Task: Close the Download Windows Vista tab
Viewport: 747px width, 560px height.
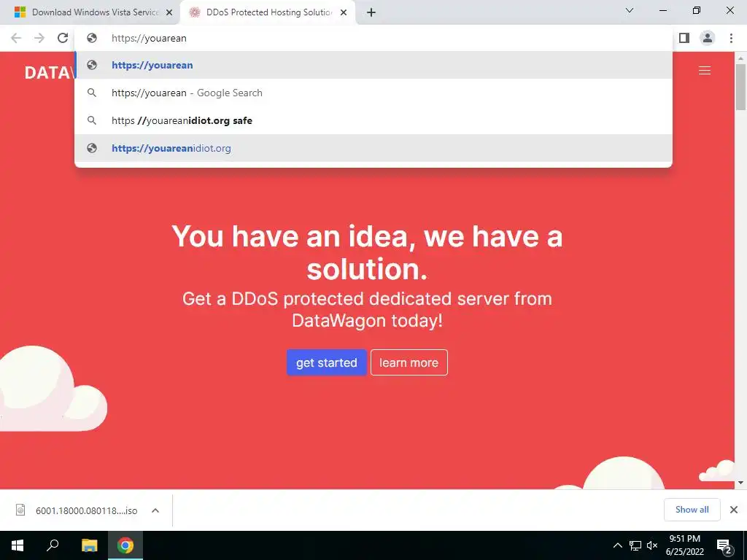Action: tap(169, 13)
